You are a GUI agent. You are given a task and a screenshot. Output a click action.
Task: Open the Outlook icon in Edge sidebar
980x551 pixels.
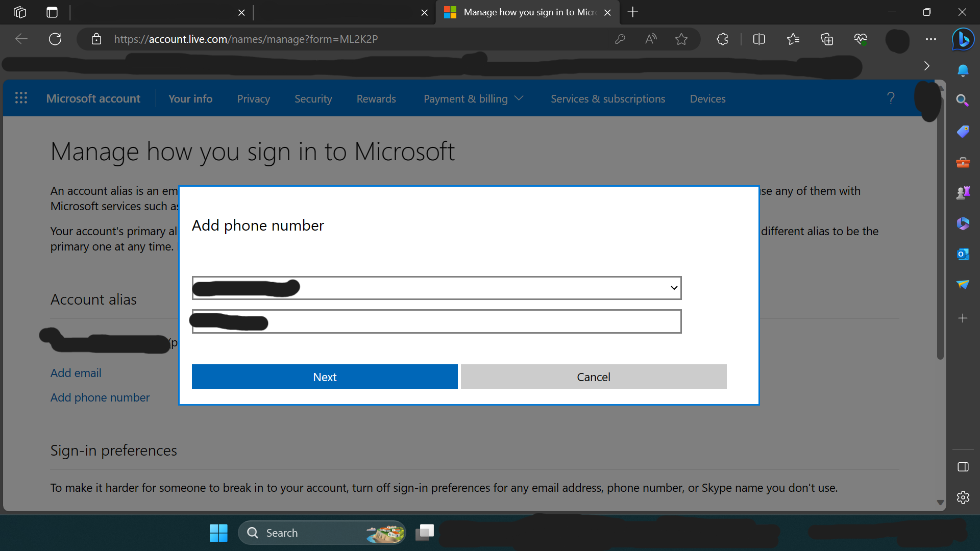(x=964, y=254)
